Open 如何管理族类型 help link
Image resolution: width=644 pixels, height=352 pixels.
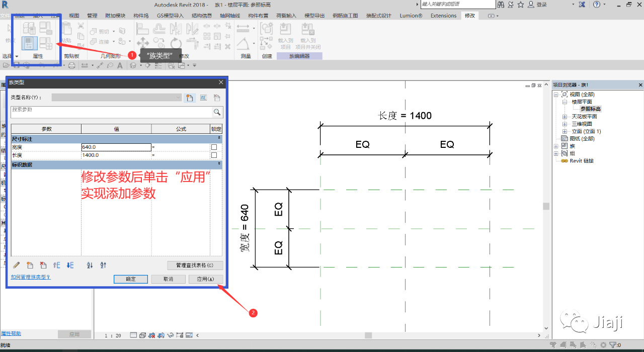pos(31,277)
